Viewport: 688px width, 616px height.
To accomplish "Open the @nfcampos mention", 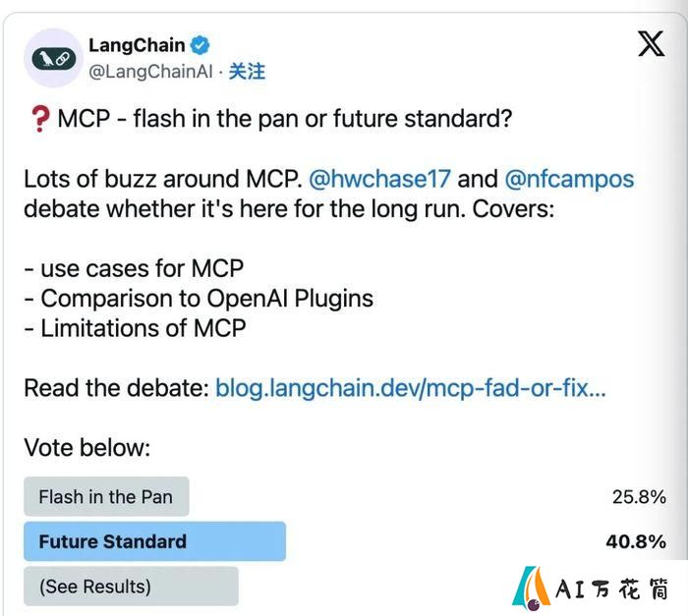I will pyautogui.click(x=569, y=179).
